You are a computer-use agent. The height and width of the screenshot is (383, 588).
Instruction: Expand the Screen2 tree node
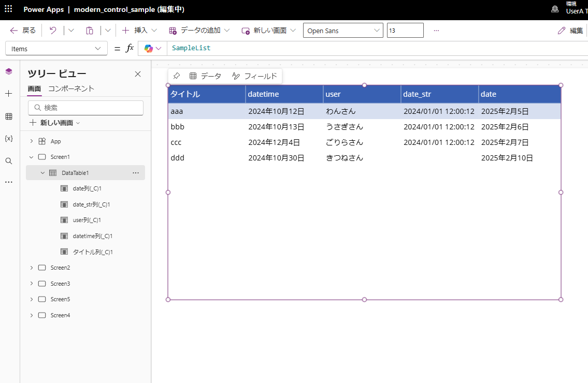tap(32, 268)
